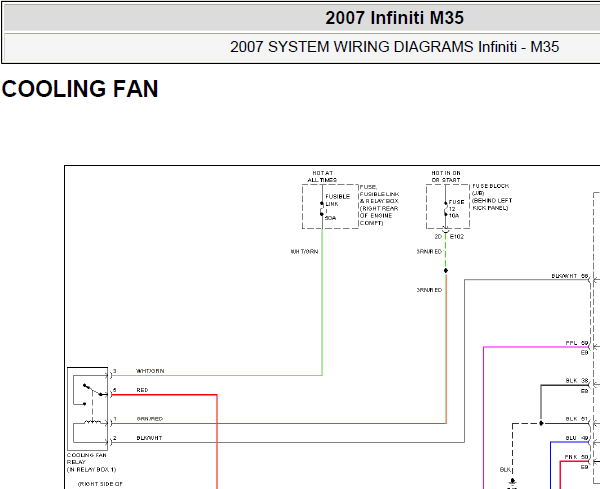
Task: Click the "RED" wire label at relay pin 5
Action: (142, 390)
